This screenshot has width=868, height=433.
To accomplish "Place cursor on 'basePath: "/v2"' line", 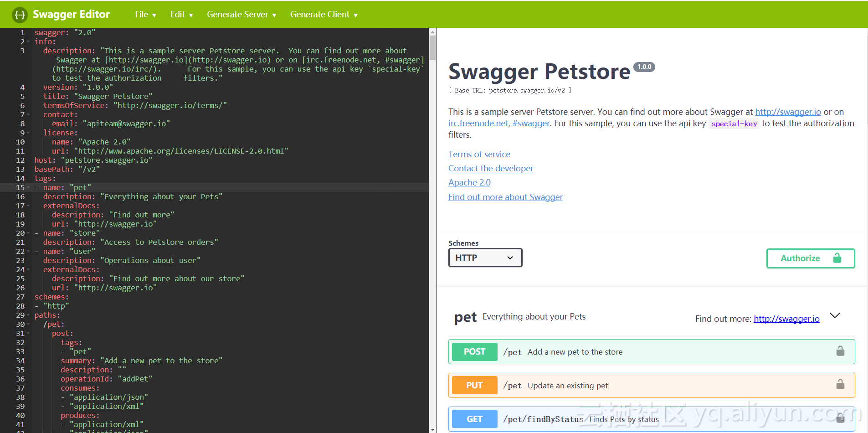I will tap(67, 170).
